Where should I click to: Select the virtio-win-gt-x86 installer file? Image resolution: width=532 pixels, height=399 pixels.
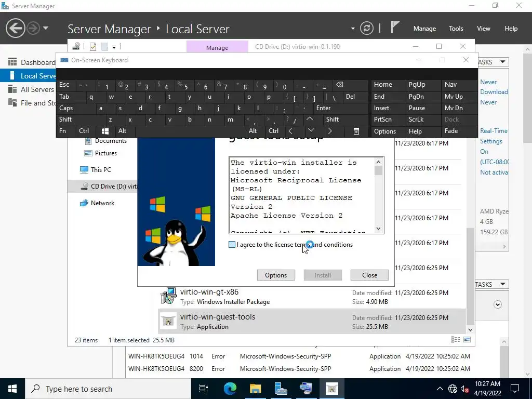point(311,297)
